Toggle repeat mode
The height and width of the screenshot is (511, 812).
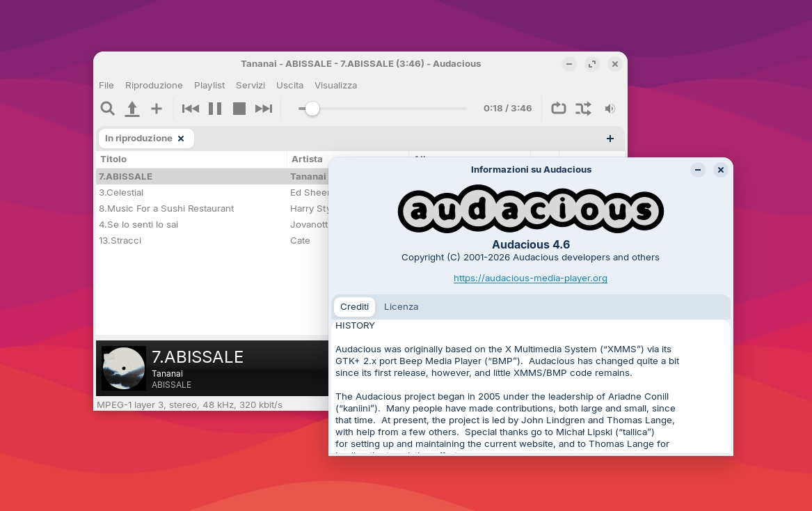pos(559,109)
